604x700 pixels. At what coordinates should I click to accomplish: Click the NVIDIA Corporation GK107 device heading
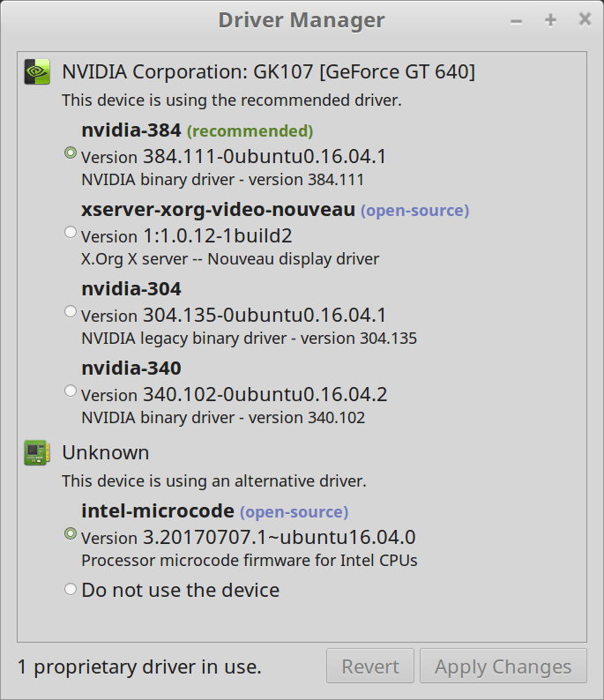click(268, 71)
